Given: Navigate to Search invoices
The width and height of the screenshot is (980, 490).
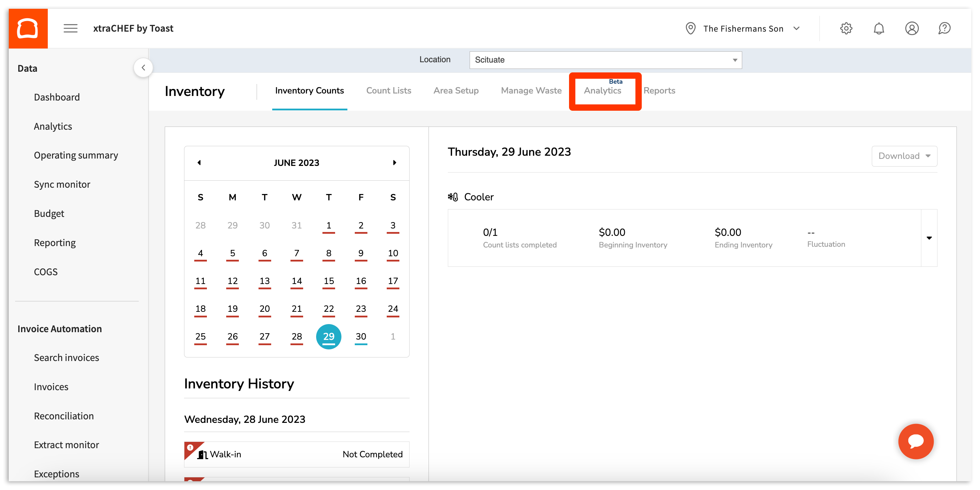Looking at the screenshot, I should [66, 357].
